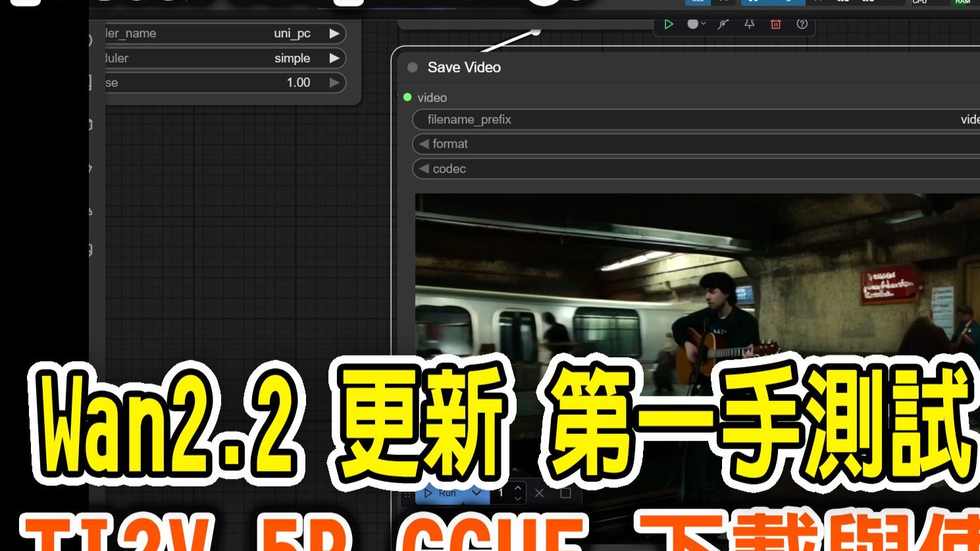This screenshot has height=551, width=980.
Task: Click the green play icon in node toolbar
Action: tap(669, 24)
